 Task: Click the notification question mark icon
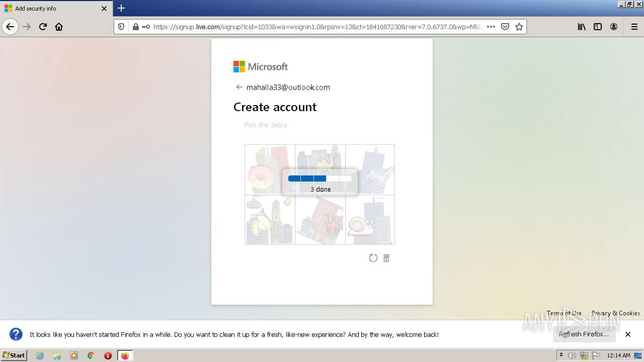click(16, 334)
